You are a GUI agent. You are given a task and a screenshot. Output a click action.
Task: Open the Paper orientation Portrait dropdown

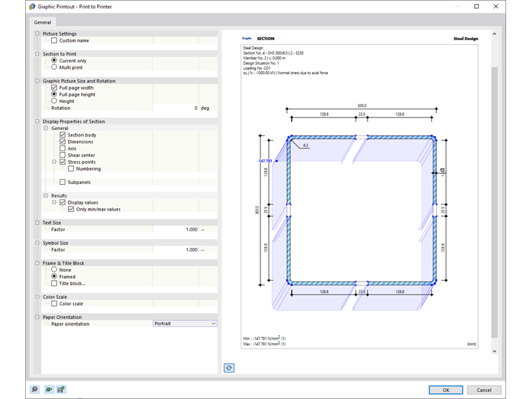185,323
